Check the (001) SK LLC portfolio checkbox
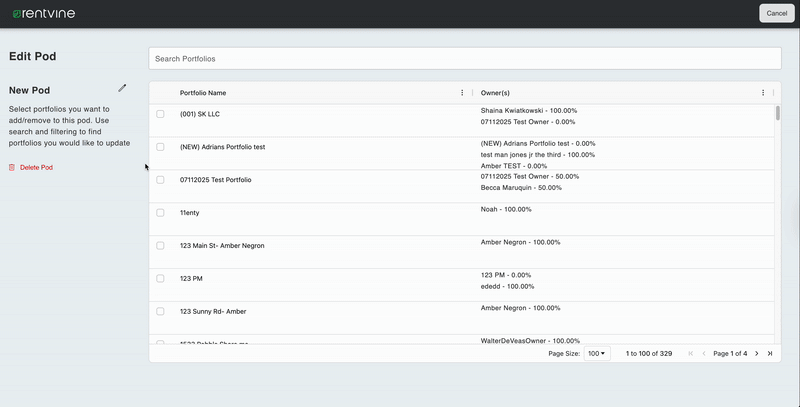The width and height of the screenshot is (800, 407). coord(160,114)
